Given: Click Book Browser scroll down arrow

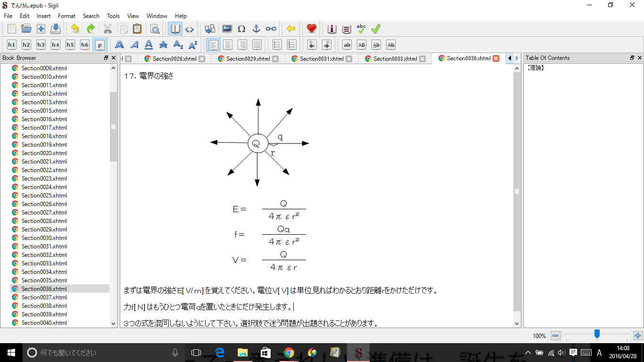Looking at the screenshot, I should tap(113, 324).
